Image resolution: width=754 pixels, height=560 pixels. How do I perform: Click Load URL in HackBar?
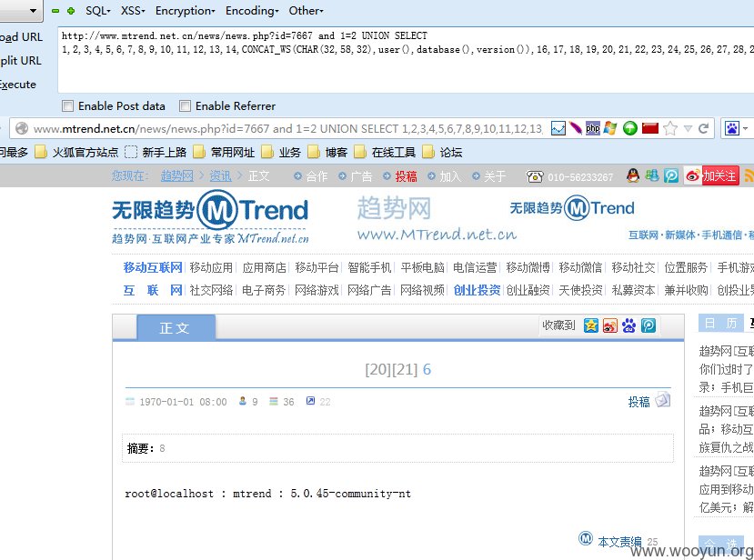click(x=21, y=37)
